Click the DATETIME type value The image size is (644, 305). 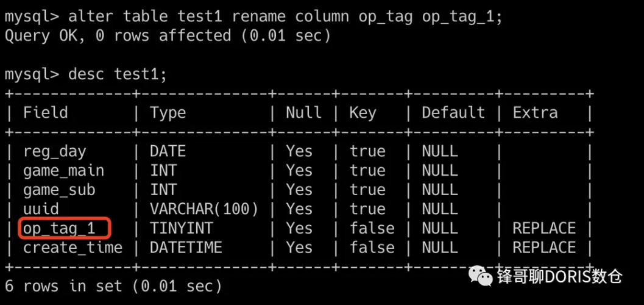point(186,248)
